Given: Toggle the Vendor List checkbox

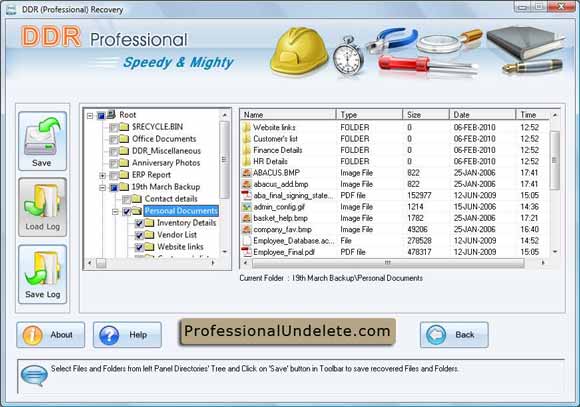Looking at the screenshot, I should (139, 235).
